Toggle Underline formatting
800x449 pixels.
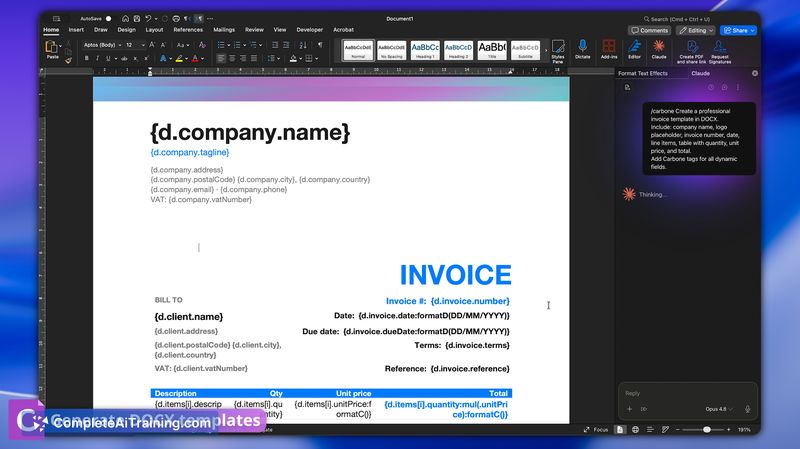point(108,59)
